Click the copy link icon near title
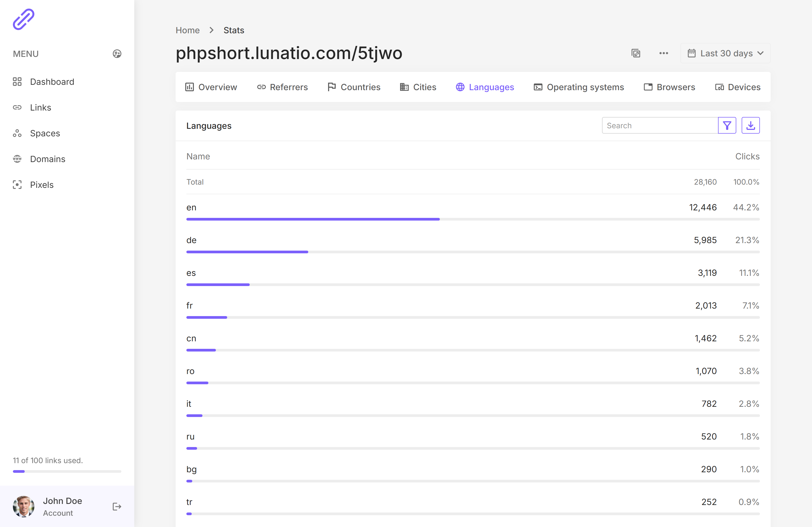 636,53
